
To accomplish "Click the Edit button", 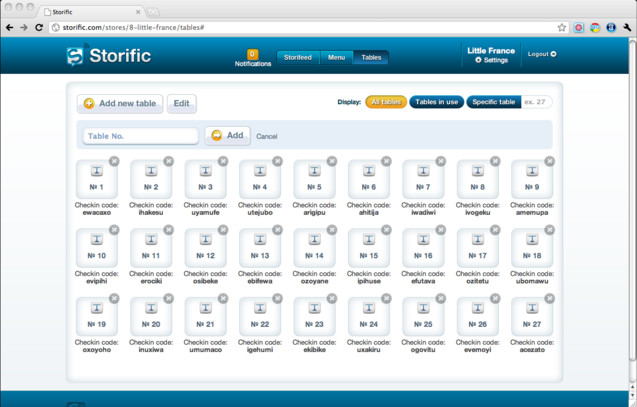I will tap(181, 103).
